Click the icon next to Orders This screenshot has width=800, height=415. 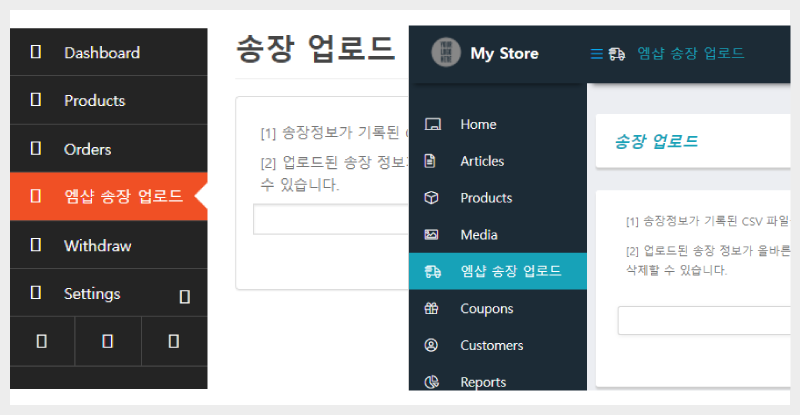click(36, 148)
